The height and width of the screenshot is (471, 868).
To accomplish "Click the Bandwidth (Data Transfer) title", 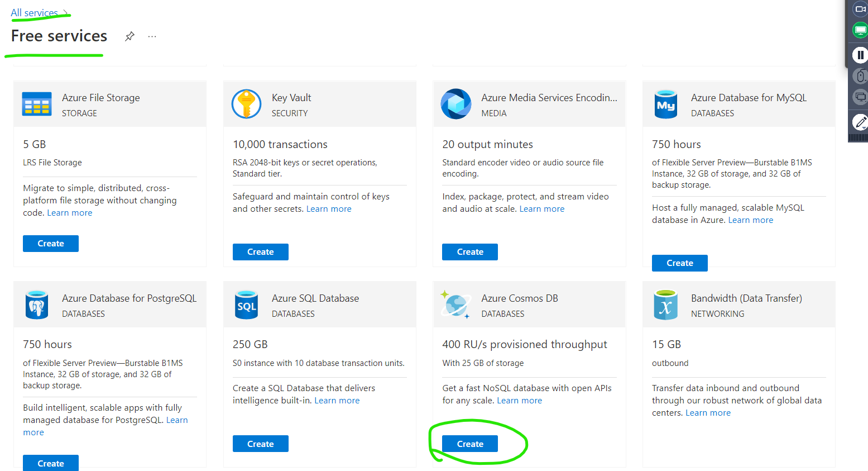I will pyautogui.click(x=746, y=298).
